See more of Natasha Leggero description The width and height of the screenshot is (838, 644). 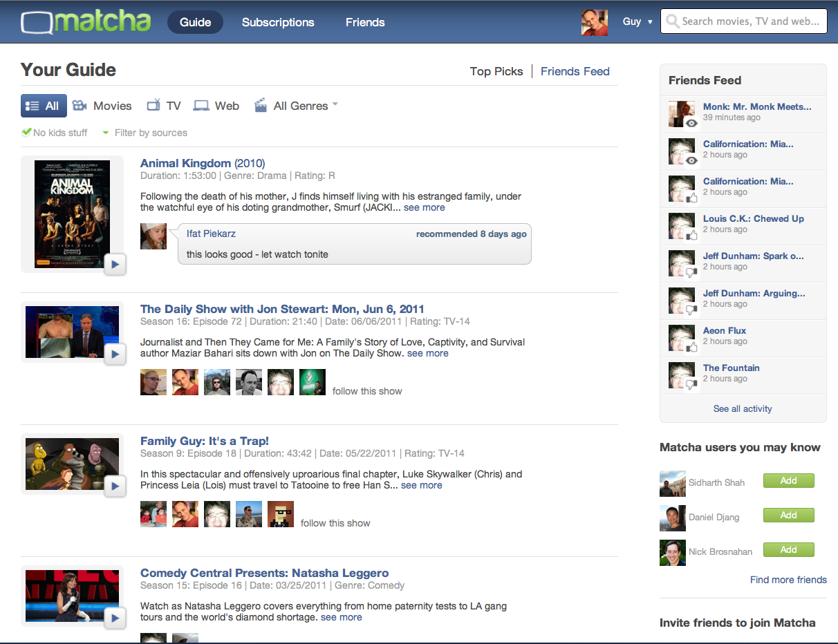point(342,617)
